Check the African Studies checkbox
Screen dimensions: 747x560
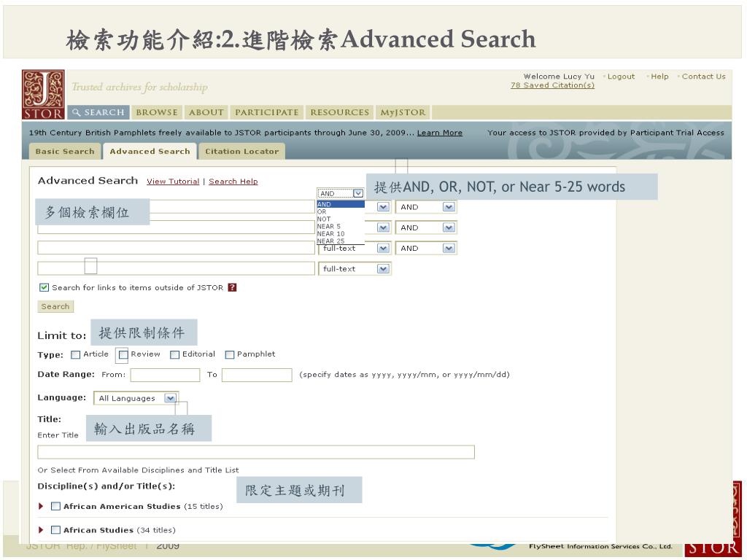[x=55, y=530]
